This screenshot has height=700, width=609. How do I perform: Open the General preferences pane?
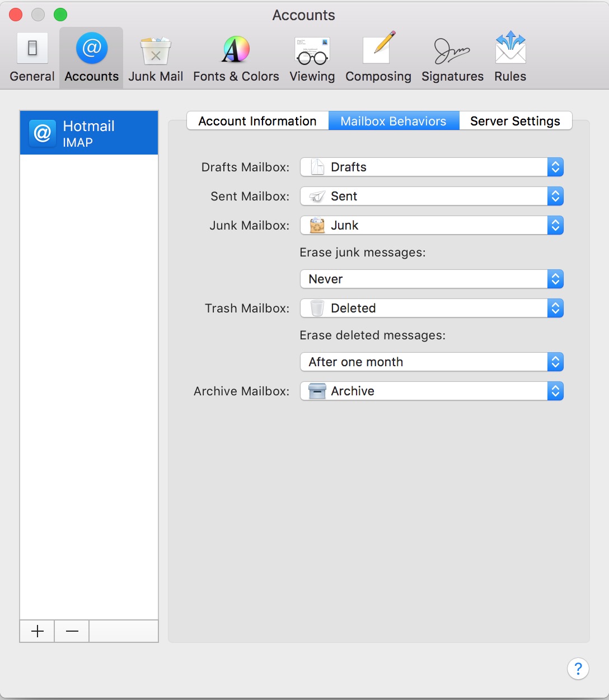pos(32,58)
